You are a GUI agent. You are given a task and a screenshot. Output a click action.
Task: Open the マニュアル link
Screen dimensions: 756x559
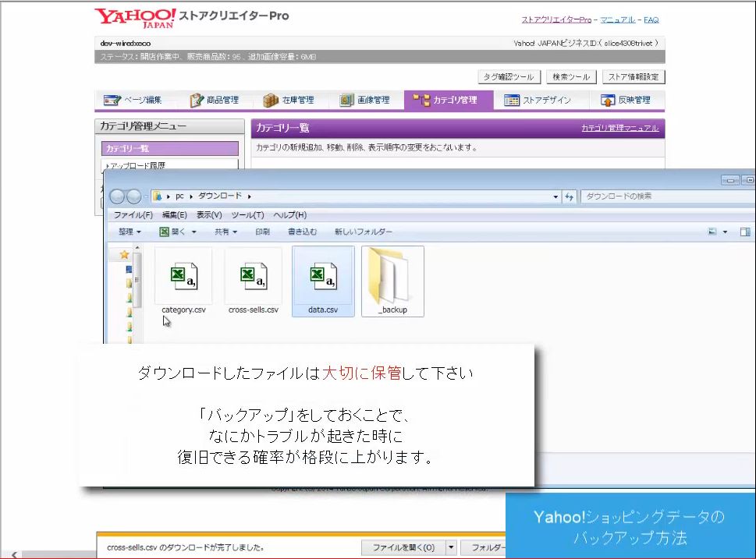618,19
